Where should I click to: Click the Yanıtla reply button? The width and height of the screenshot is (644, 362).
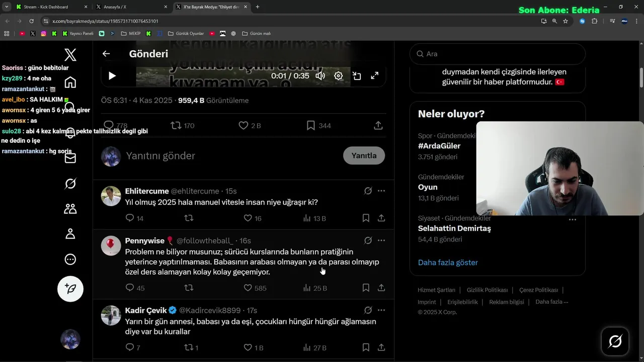pos(364,156)
